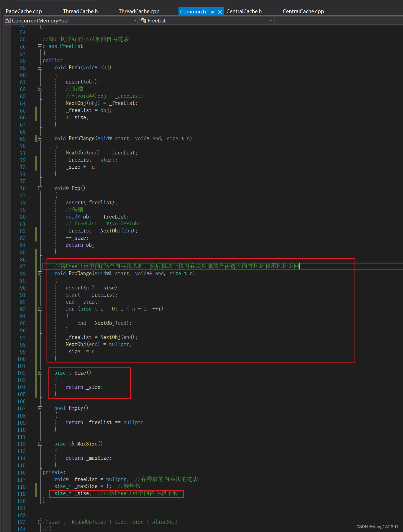Click the 'void Push(void* obj)' signature
Image resolution: width=403 pixels, height=532 pixels.
coord(83,68)
